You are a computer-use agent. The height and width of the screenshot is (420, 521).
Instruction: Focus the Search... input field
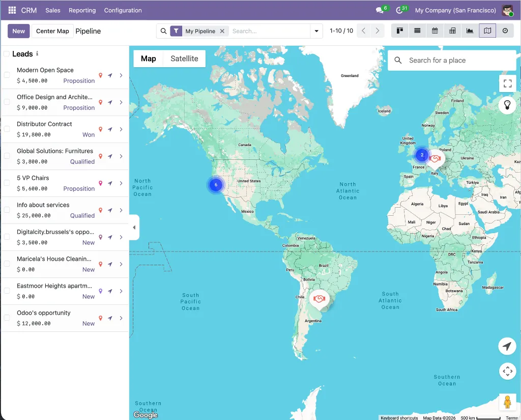point(270,31)
